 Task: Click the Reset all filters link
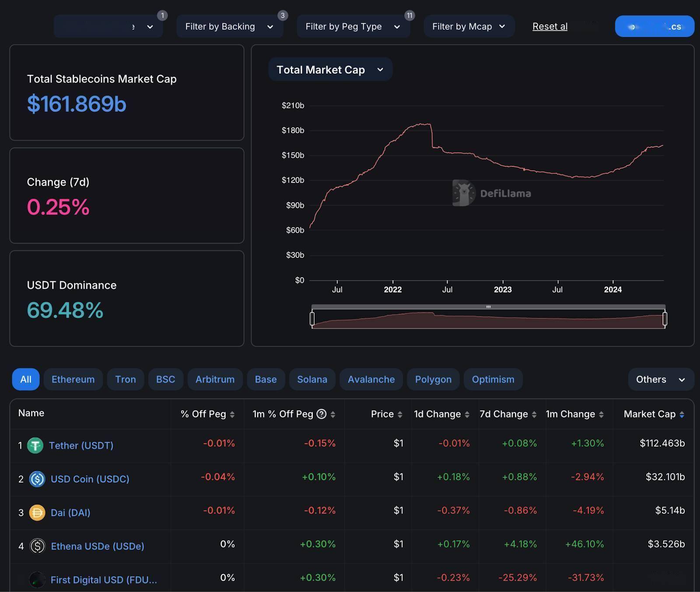tap(550, 26)
